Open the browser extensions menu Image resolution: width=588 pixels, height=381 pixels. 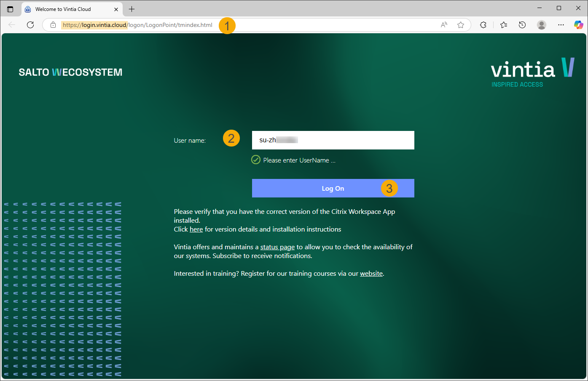click(483, 25)
